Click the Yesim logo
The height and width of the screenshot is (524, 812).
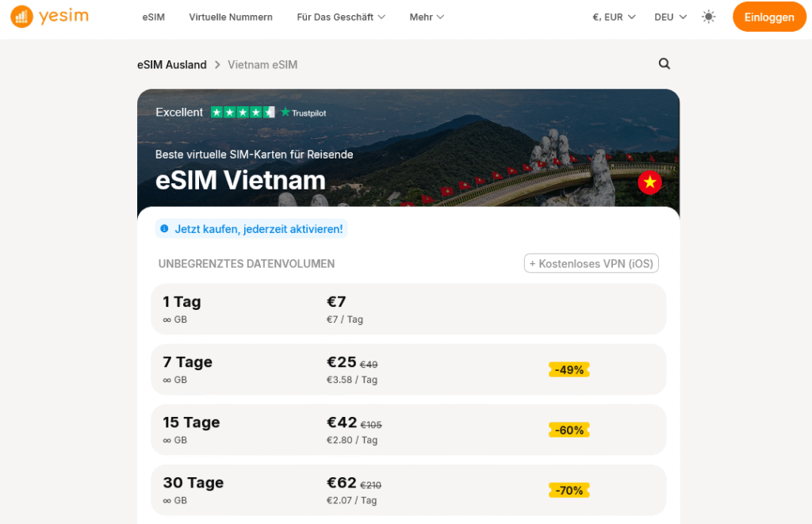click(48, 16)
